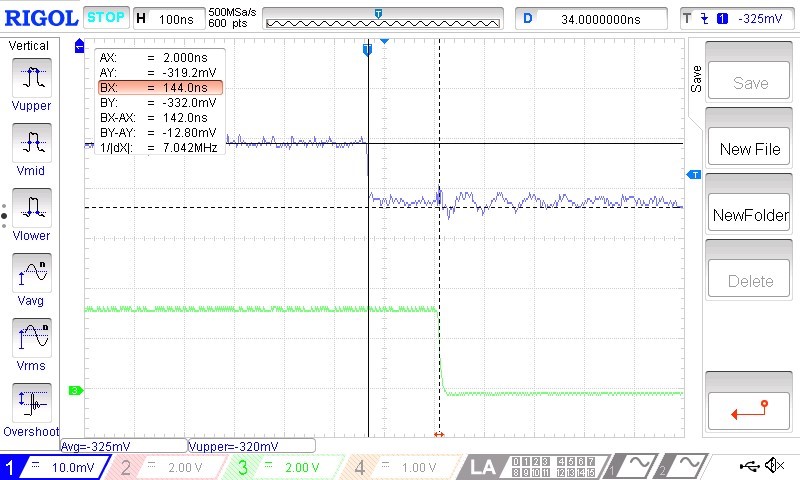This screenshot has height=480, width=800.
Task: Expand the Vertical measurement menu header
Action: point(30,46)
